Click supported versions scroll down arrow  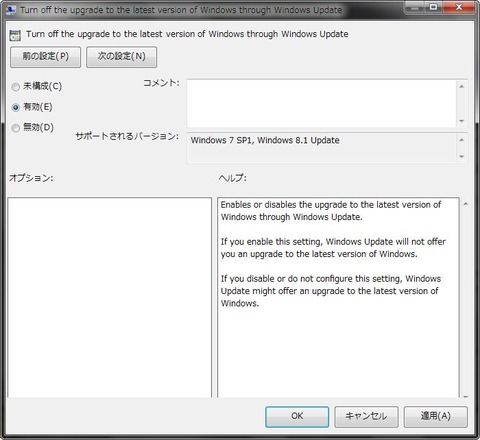(462, 156)
